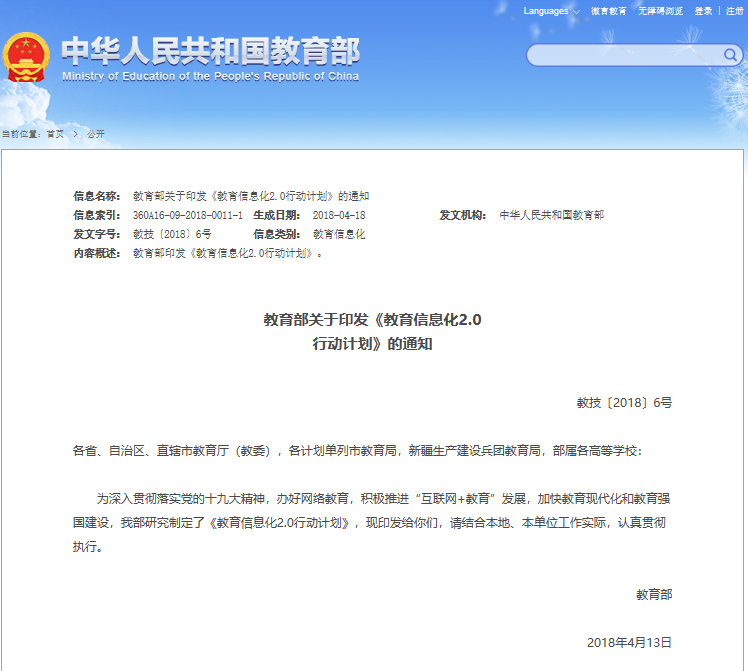Click the 发文字号 value 教技〔2018〕6号 in metadata
748x671 pixels.
click(x=172, y=234)
